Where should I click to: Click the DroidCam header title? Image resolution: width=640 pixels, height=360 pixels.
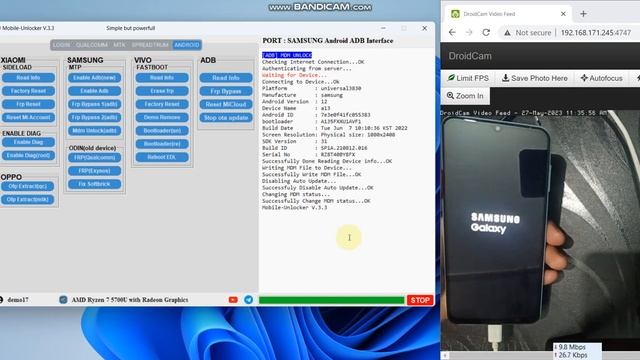tap(470, 56)
